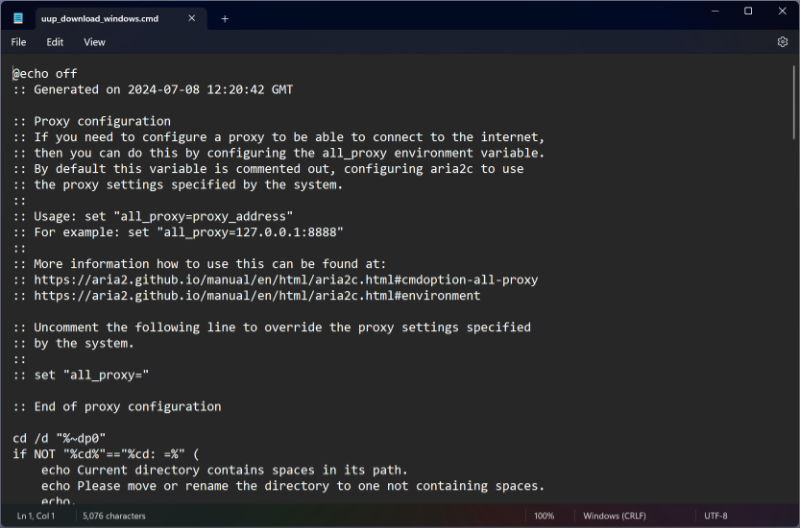Open the Settings gear
Image resolution: width=800 pixels, height=528 pixels.
tap(782, 42)
